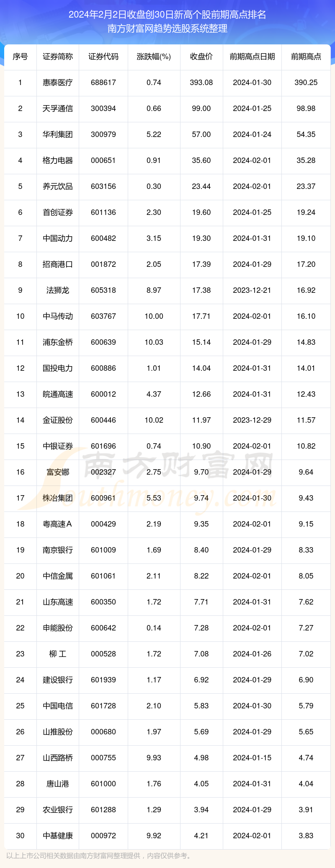Click date 2023-12-29

tap(252, 420)
